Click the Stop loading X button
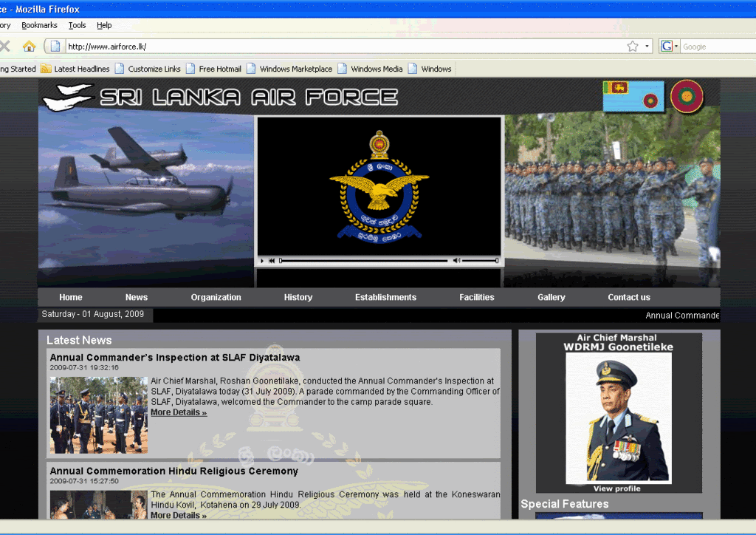 pyautogui.click(x=5, y=47)
